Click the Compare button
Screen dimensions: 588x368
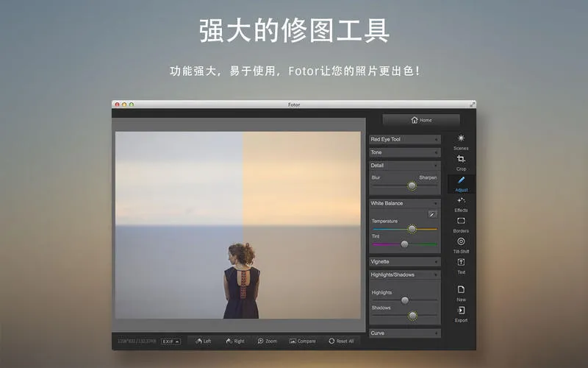(x=302, y=341)
